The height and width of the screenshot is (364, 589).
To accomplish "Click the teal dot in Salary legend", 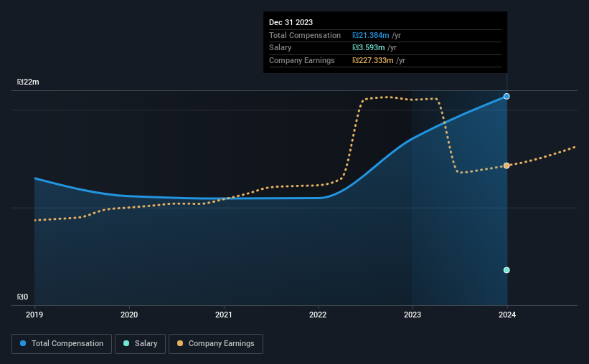I will coord(126,343).
